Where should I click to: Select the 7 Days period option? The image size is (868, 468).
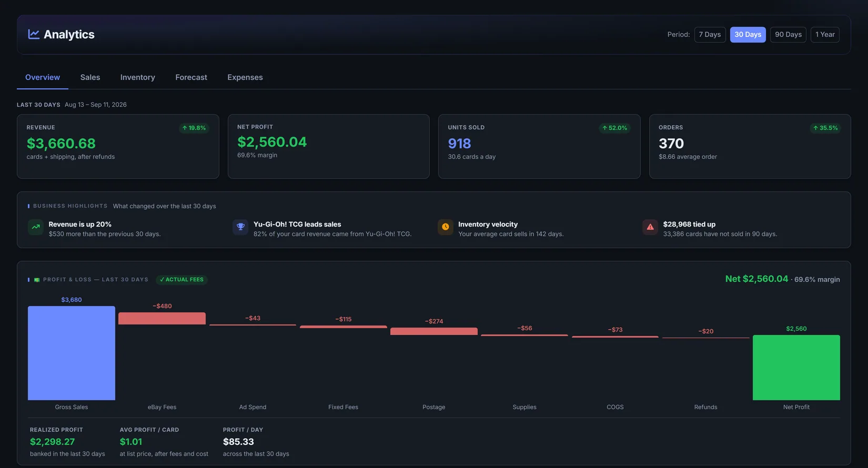710,35
